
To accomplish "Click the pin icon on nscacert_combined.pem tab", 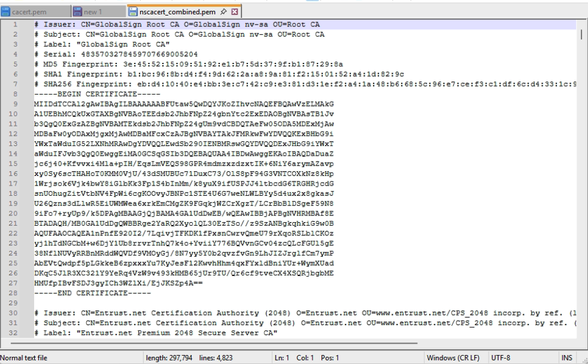I will click(223, 11).
